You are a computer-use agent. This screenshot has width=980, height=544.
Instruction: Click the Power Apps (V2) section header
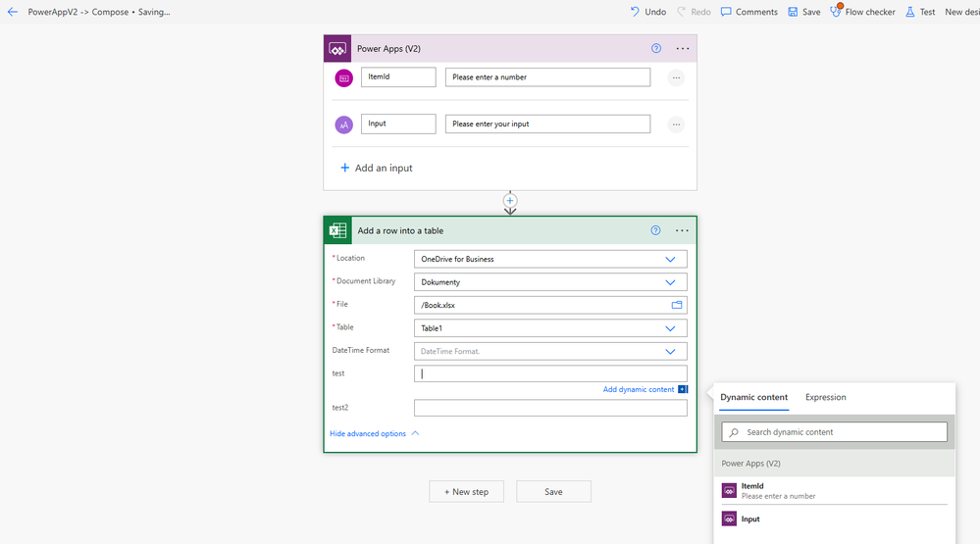(x=834, y=464)
